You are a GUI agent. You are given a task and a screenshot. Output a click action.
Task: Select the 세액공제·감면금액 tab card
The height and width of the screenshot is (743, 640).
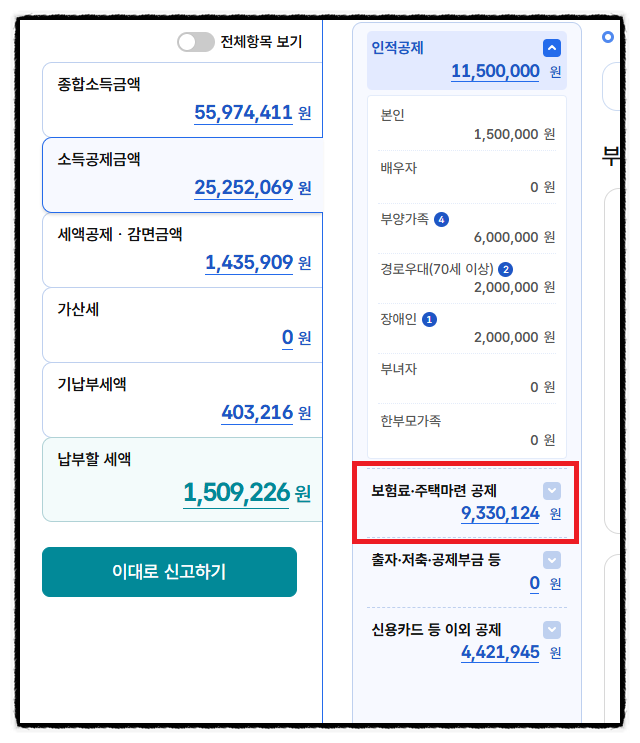tap(183, 250)
